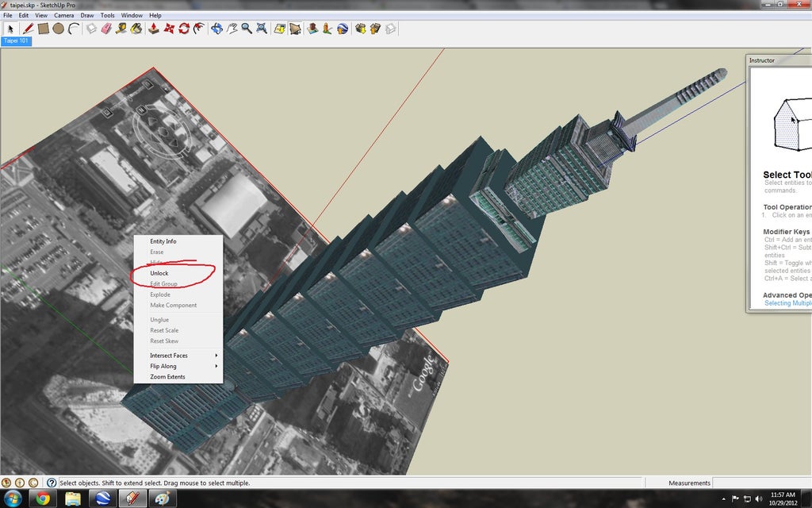This screenshot has height=508, width=812.
Task: Open the Camera menu
Action: pyautogui.click(x=63, y=14)
